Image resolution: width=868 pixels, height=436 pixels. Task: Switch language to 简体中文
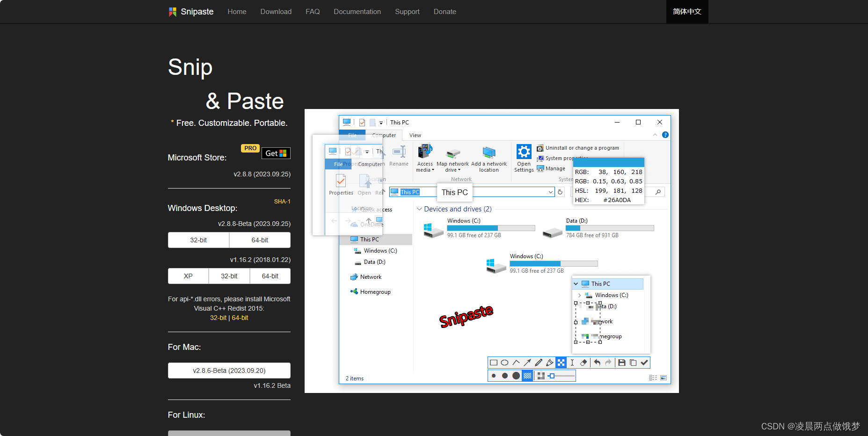[x=687, y=12]
